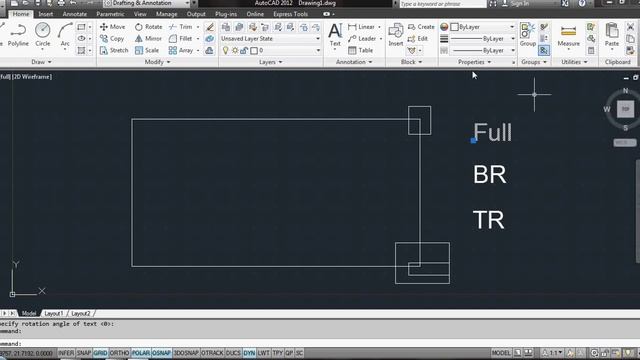Open the Layout1 tab
This screenshot has width=640, height=360.
53,313
